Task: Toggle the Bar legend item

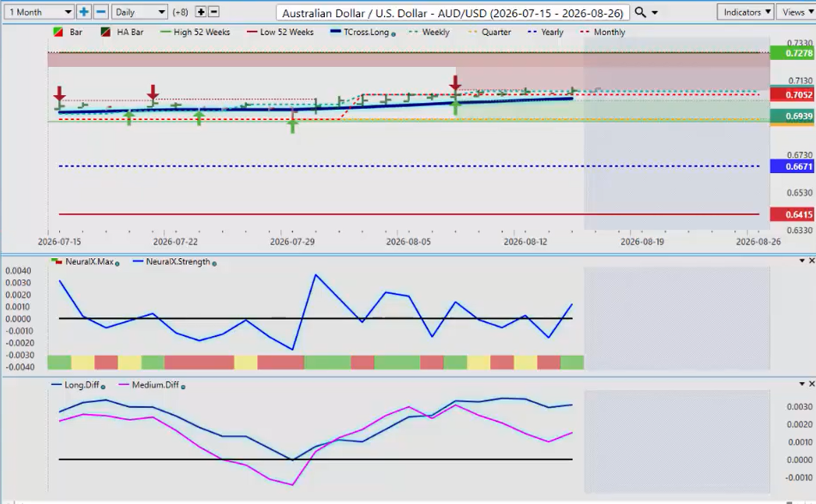Action: pyautogui.click(x=69, y=33)
